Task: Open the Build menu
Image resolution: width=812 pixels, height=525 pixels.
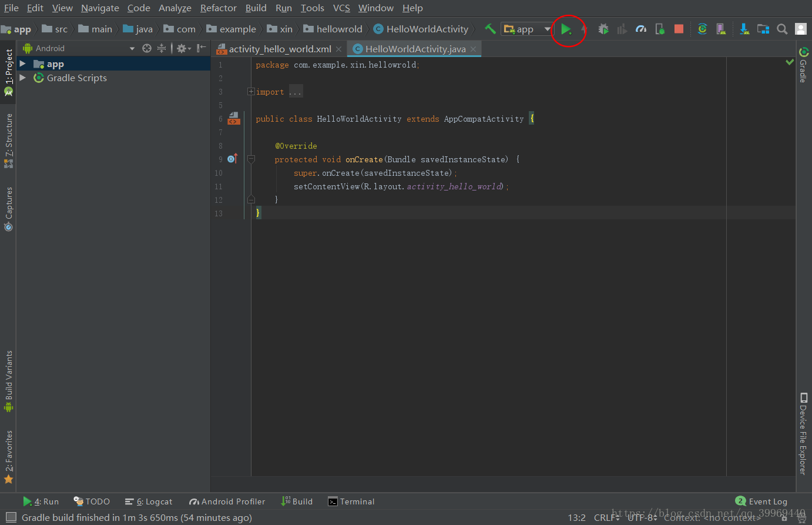Action: (x=256, y=8)
